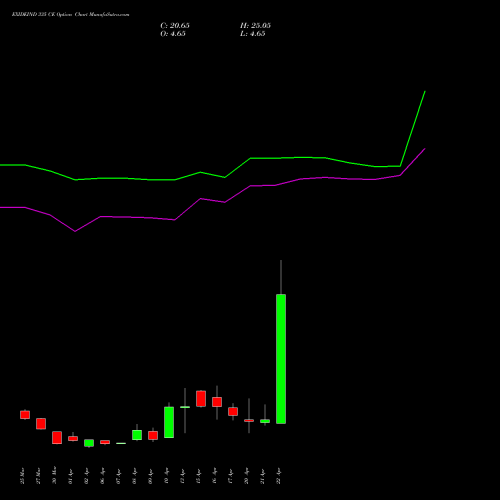
Task: Select the tall green candle for 22 Apr
Action: tap(281, 359)
